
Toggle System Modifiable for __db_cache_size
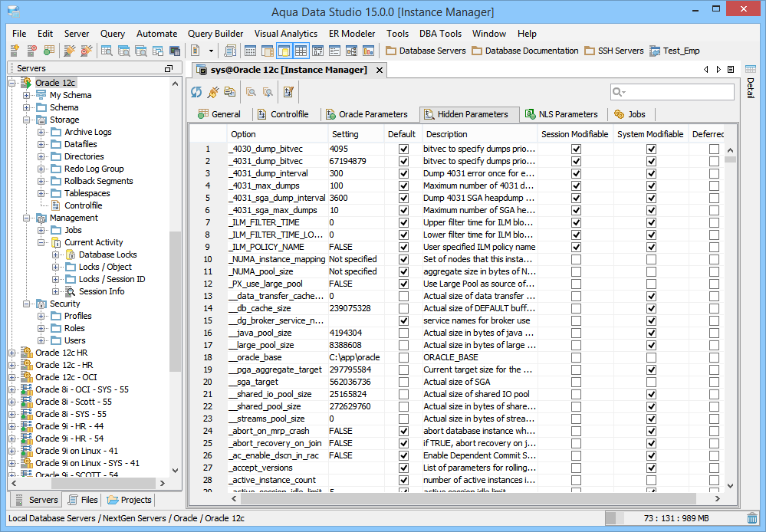click(651, 308)
